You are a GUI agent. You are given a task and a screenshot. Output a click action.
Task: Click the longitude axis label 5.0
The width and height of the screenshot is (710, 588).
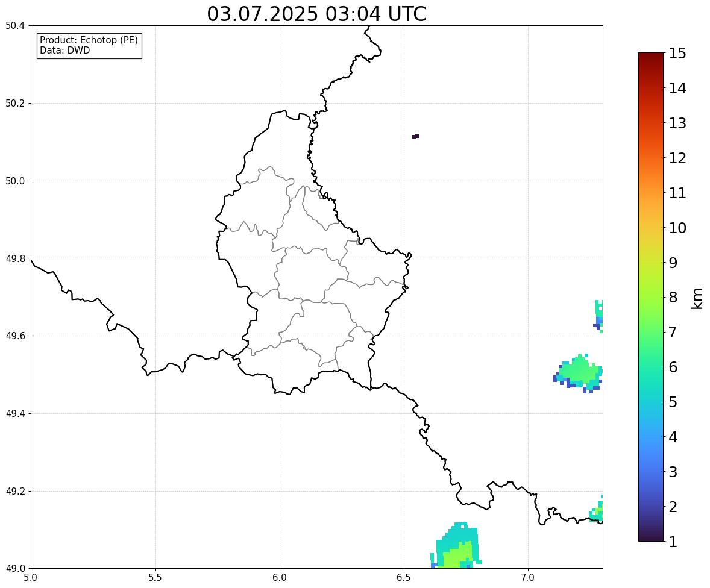tap(31, 578)
